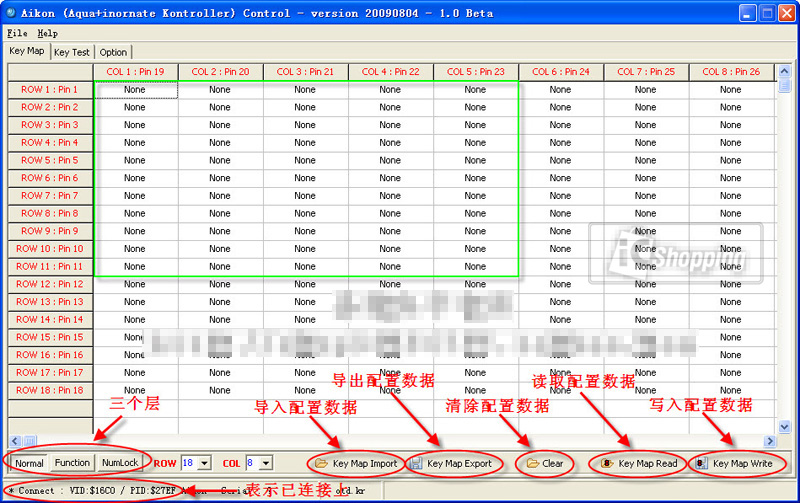Click the Key Map Export disk icon
The width and height of the screenshot is (800, 503).
point(416,464)
